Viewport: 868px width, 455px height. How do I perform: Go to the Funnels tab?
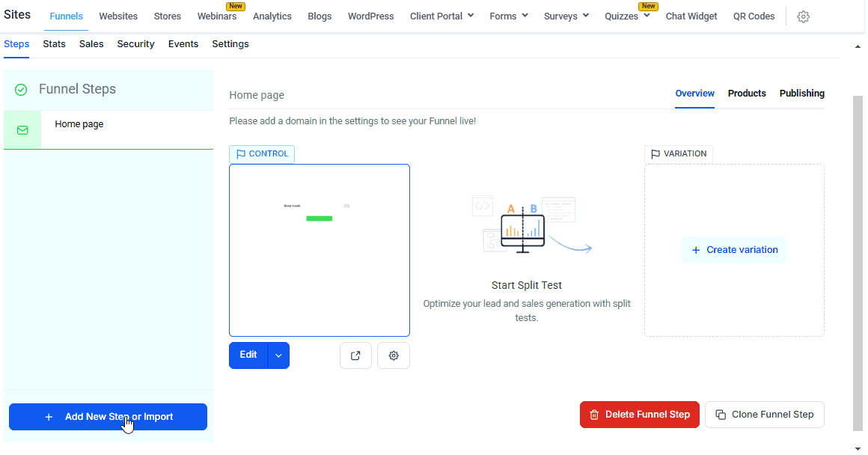66,16
